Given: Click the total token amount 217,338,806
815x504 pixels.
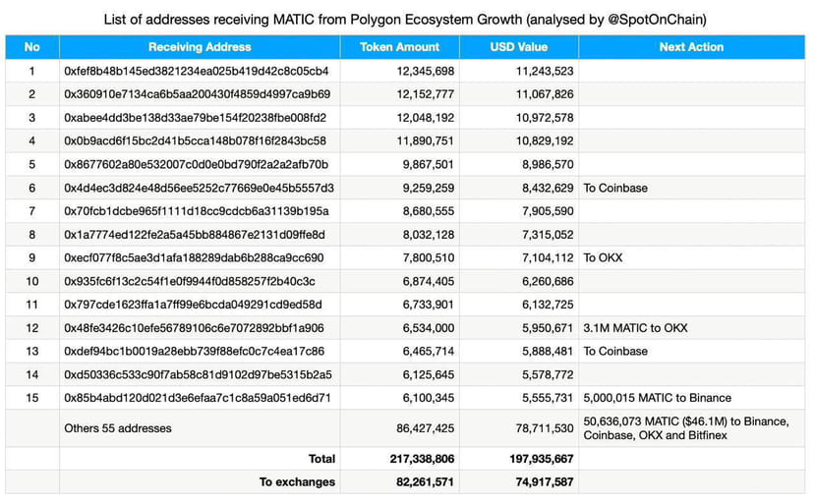Looking at the screenshot, I should [422, 459].
